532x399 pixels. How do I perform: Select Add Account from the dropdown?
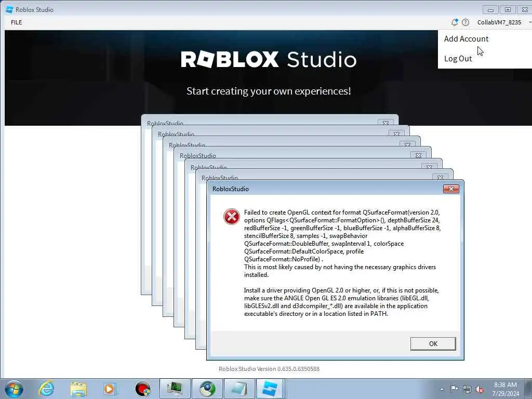(466, 39)
